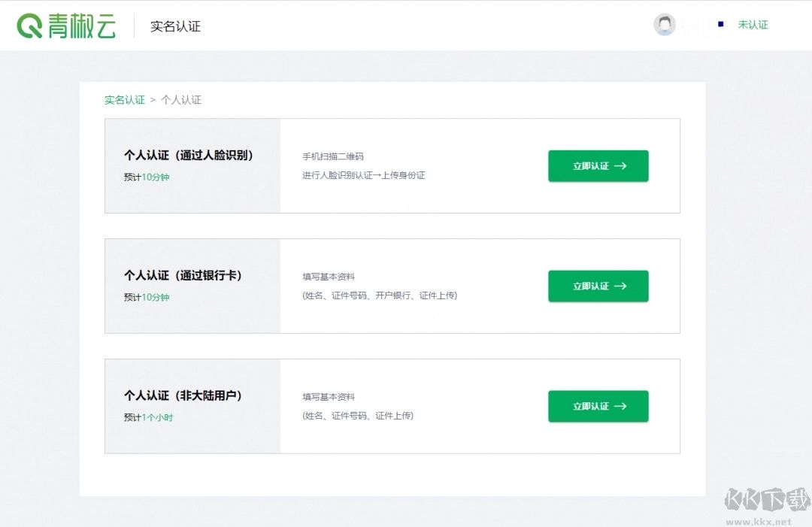
Task: Go back to 实名认证 via breadcrumb
Action: [x=124, y=100]
